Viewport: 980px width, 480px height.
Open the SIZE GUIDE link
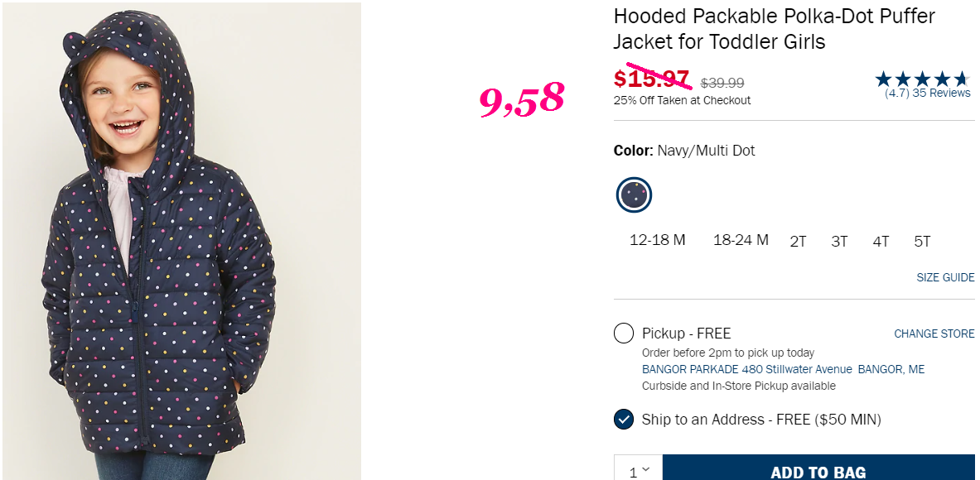point(945,277)
